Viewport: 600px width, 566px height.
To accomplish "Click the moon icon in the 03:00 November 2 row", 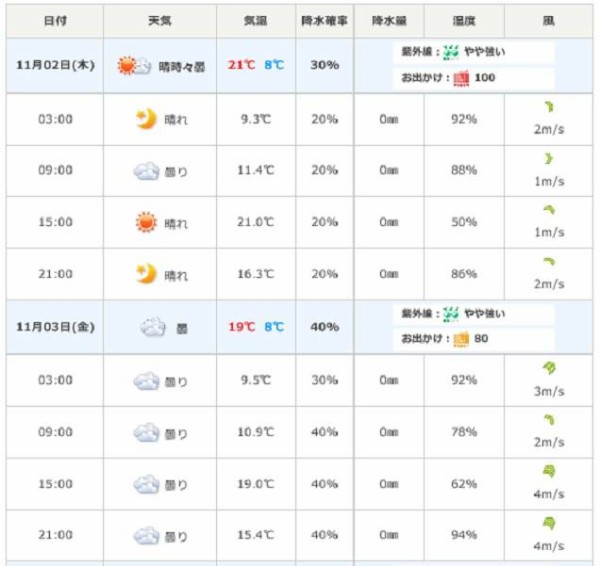I will [x=146, y=119].
